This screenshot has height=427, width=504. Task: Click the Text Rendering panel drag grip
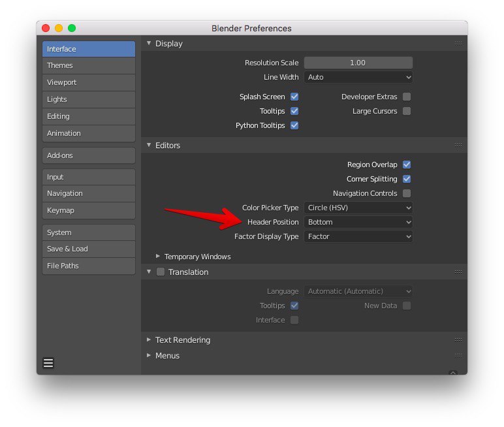tap(458, 340)
